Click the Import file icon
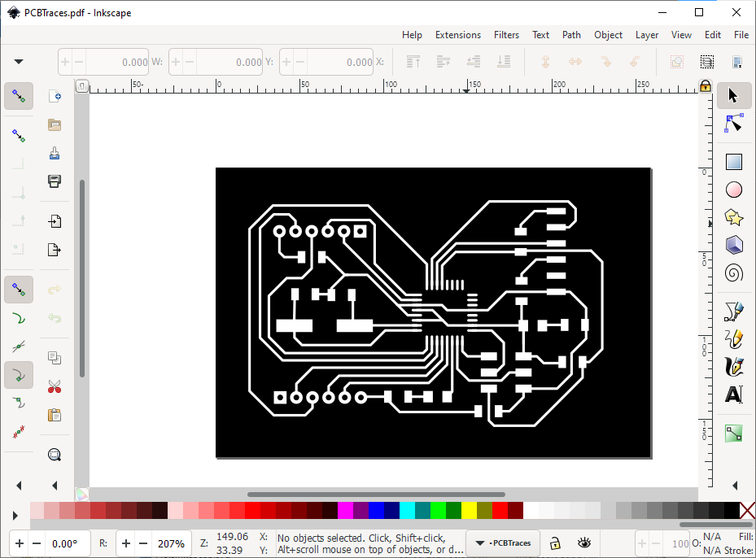The width and height of the screenshot is (756, 558). click(55, 221)
